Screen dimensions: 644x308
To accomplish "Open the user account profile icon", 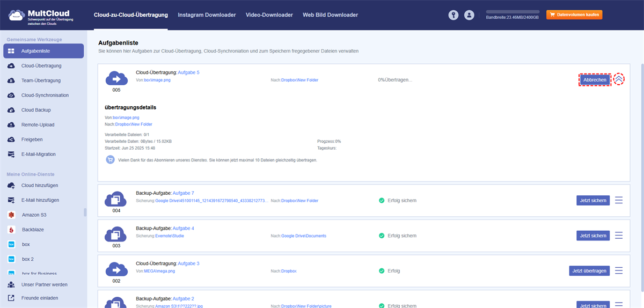I will point(469,15).
